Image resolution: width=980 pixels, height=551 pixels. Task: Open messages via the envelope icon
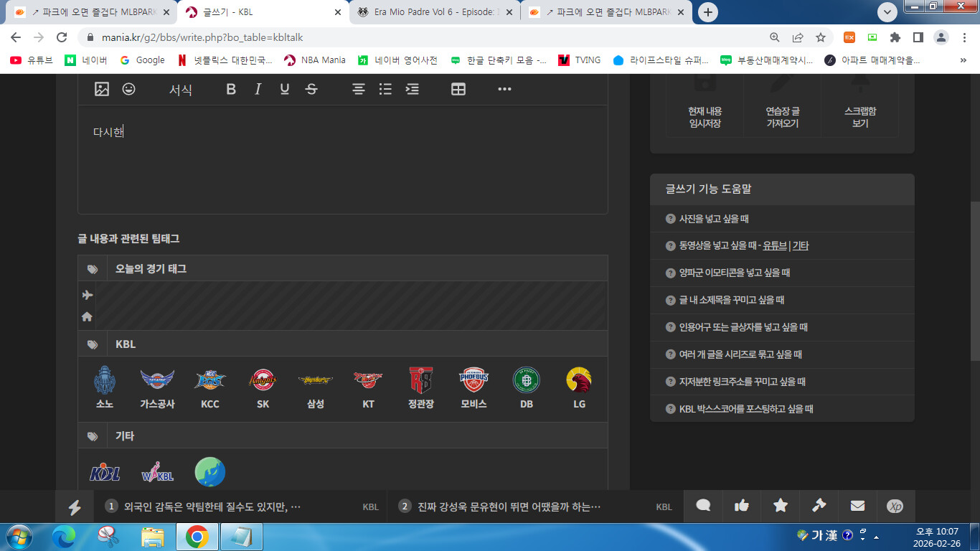click(857, 507)
